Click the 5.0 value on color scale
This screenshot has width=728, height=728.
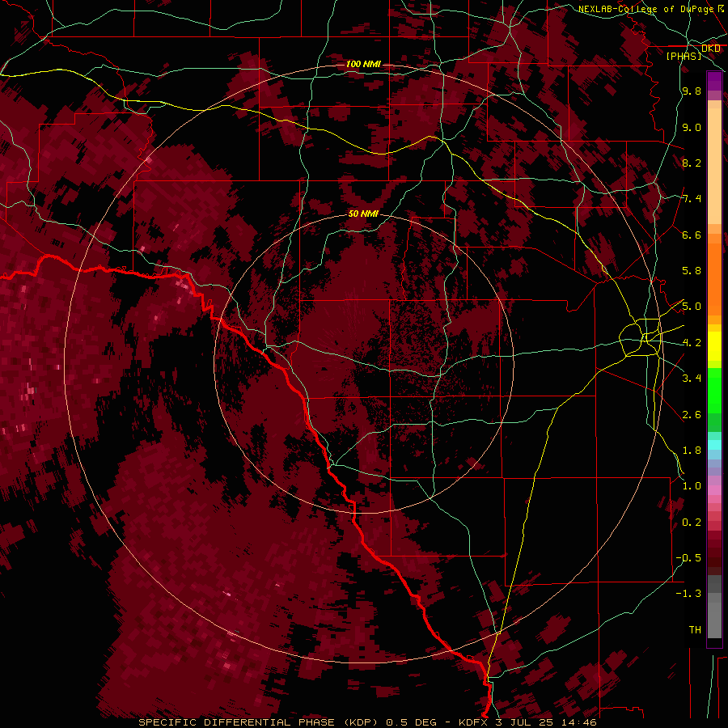(692, 307)
